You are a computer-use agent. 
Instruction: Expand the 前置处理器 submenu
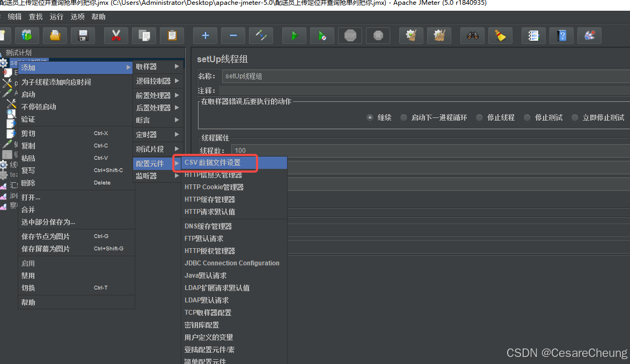[x=158, y=95]
